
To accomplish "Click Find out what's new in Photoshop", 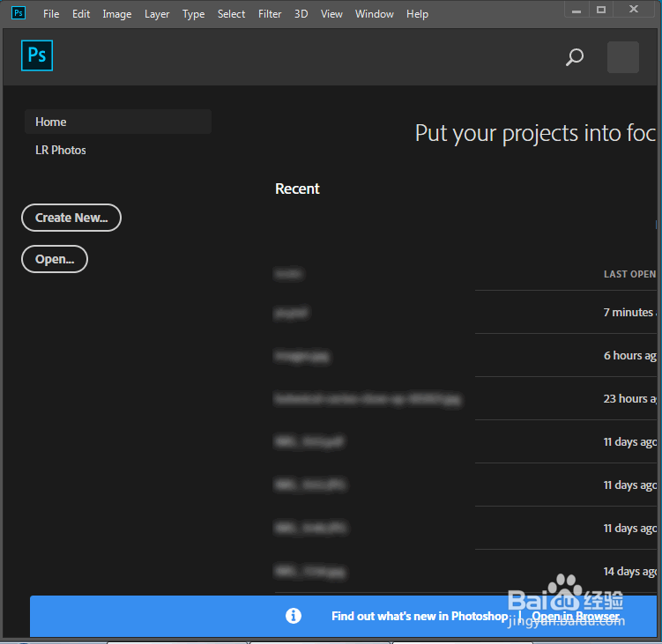I will [x=420, y=616].
